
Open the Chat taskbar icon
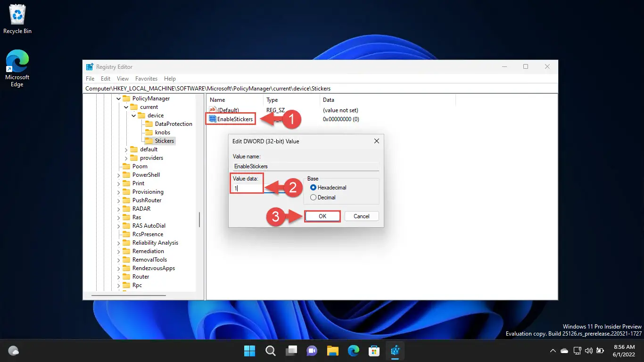click(312, 351)
